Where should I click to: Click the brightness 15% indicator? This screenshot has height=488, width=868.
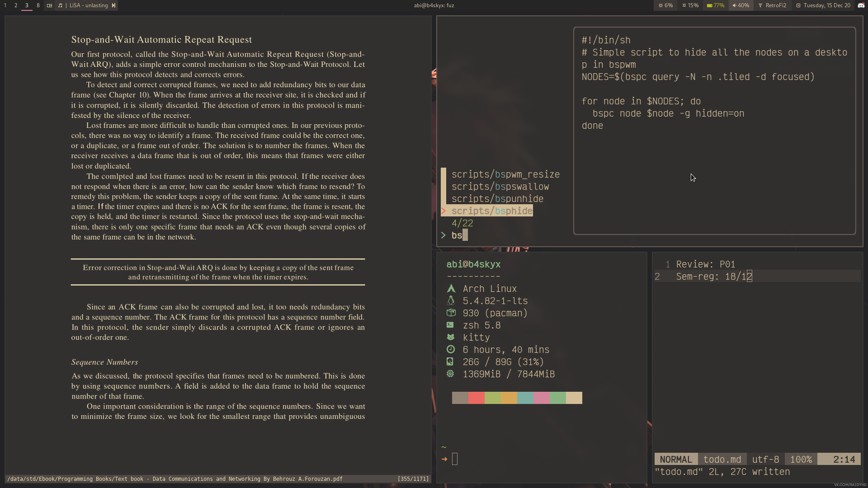(690, 5)
